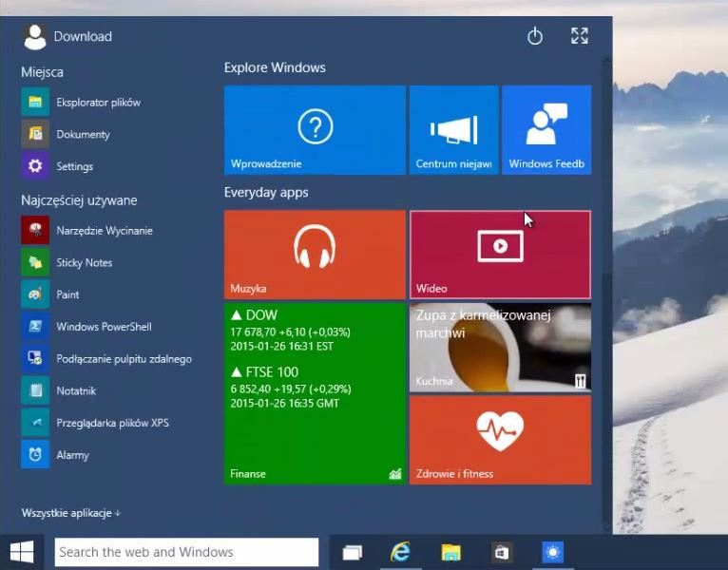Click the Alarmy label
The image size is (728, 570).
(x=72, y=455)
